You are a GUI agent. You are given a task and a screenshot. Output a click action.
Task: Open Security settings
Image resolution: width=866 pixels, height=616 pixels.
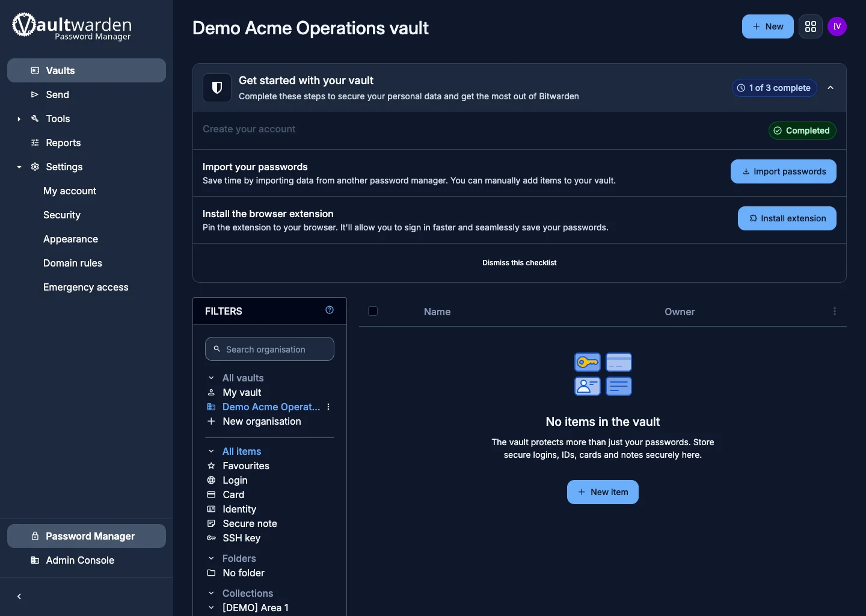coord(62,215)
